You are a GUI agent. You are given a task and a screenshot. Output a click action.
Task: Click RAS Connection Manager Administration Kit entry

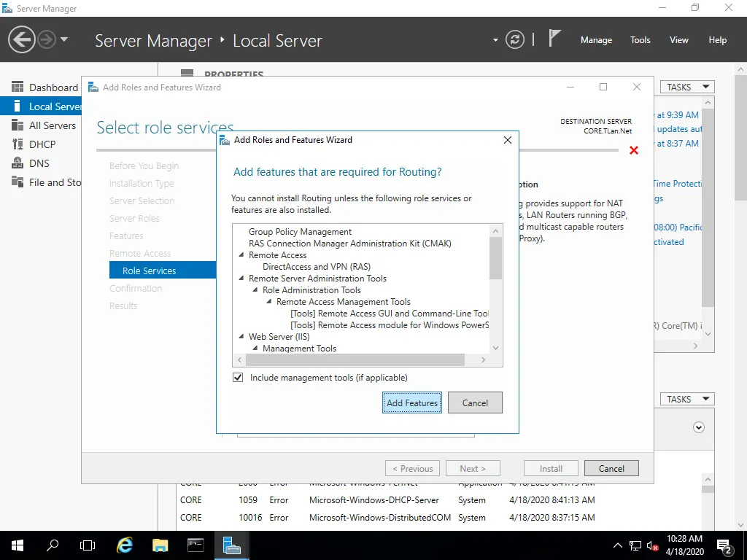[x=349, y=244]
